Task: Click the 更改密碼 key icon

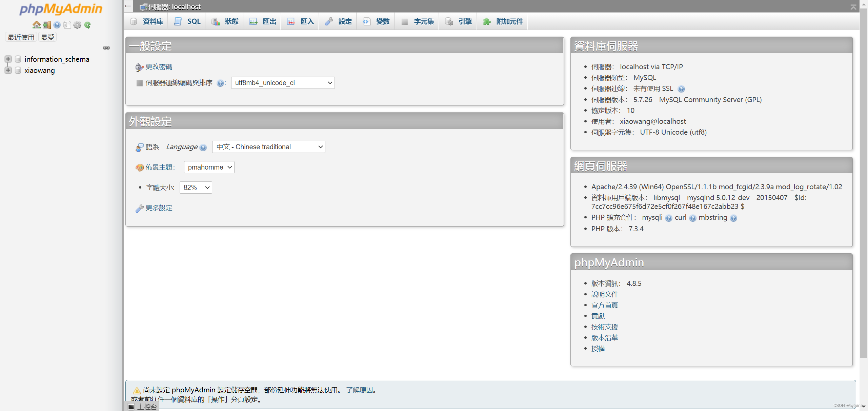Action: coord(139,67)
